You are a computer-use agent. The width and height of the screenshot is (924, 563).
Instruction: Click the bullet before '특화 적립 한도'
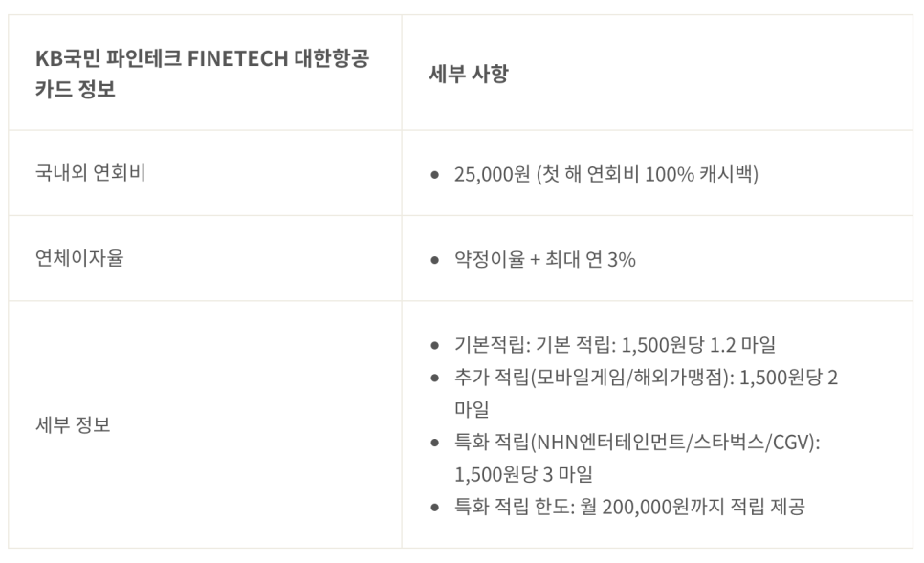435,507
